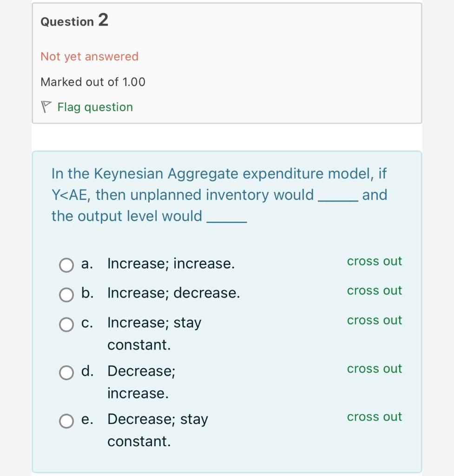This screenshot has width=454, height=476.
Task: Click the answer text 'Increase; decrease.'
Action: click(x=174, y=293)
